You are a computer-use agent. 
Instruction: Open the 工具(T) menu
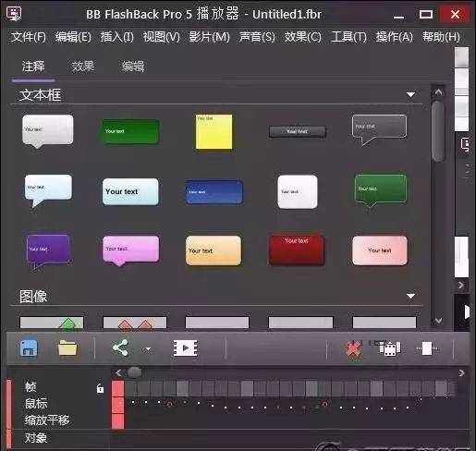coord(348,37)
